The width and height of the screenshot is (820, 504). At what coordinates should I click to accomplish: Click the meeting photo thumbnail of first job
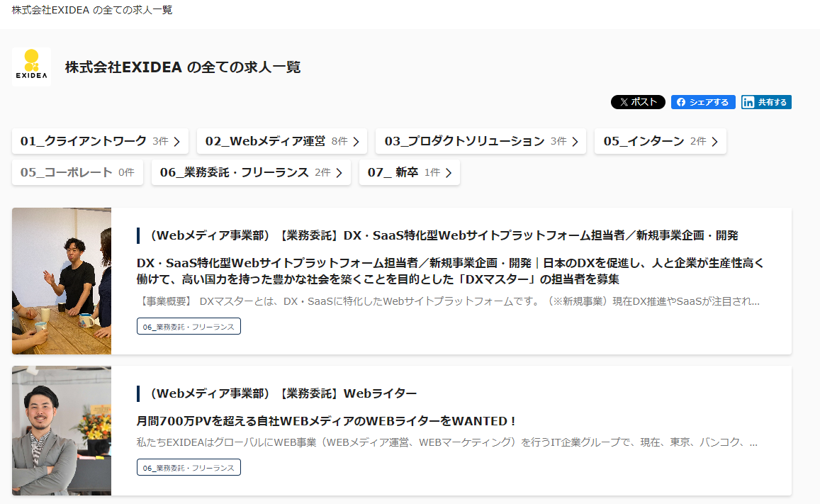[x=62, y=281]
